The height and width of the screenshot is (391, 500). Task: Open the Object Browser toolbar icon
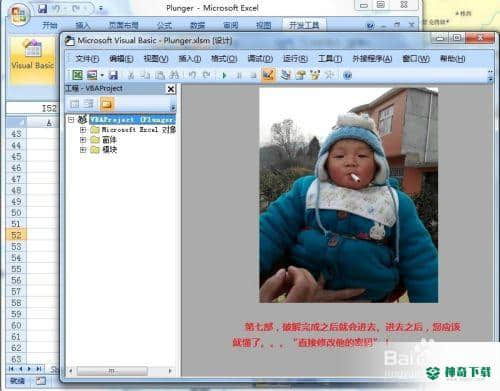pyautogui.click(x=315, y=75)
